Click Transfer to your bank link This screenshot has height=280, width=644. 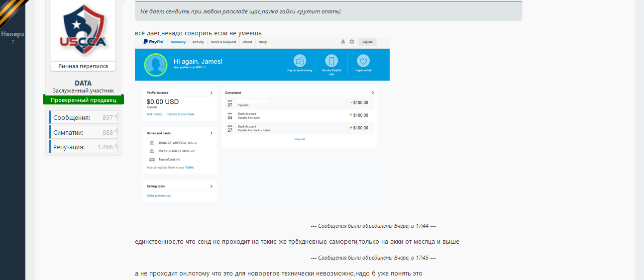tap(180, 114)
